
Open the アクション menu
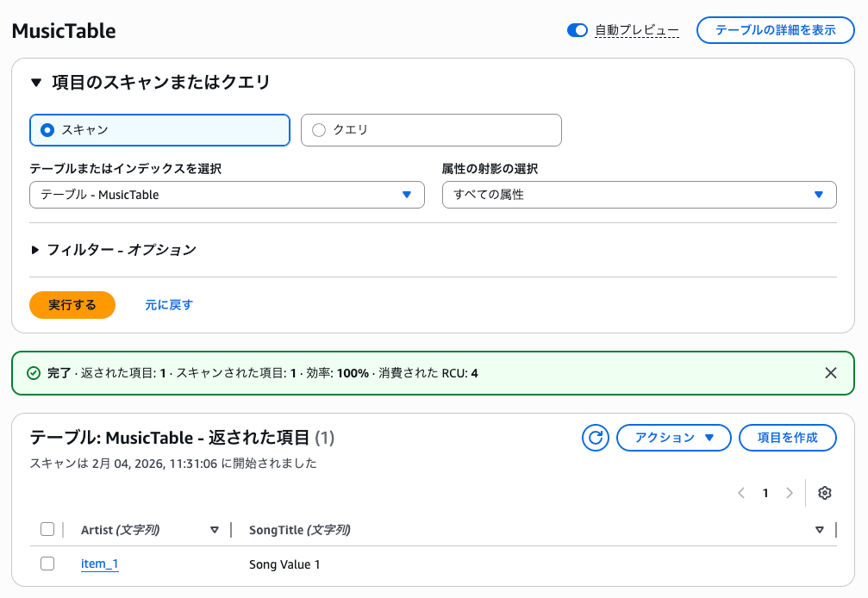[673, 438]
